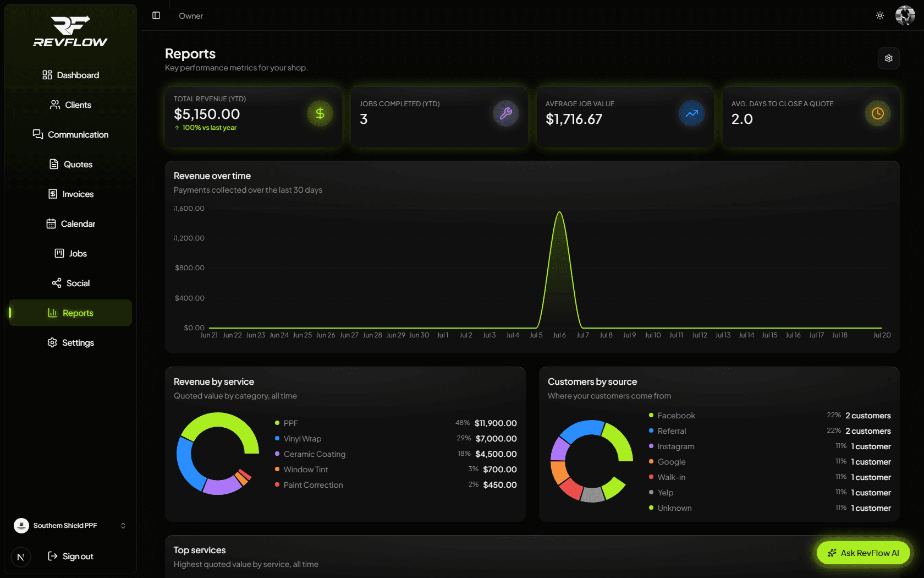Image resolution: width=924 pixels, height=578 pixels.
Task: Click the revenue chart peak at Jul 6
Action: pos(559,212)
